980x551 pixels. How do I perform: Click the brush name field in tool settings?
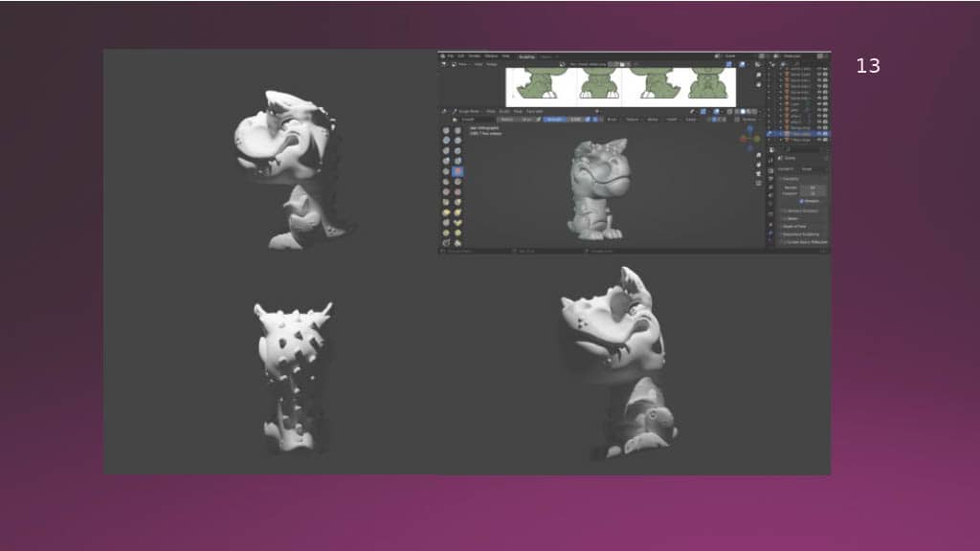(x=477, y=120)
